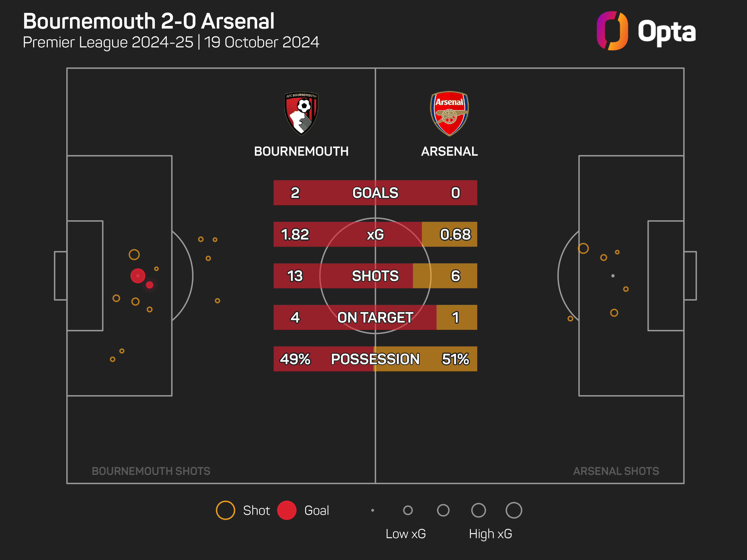Screen dimensions: 747x560
Task: Click the largest High xG legend circle
Action: pos(514,510)
